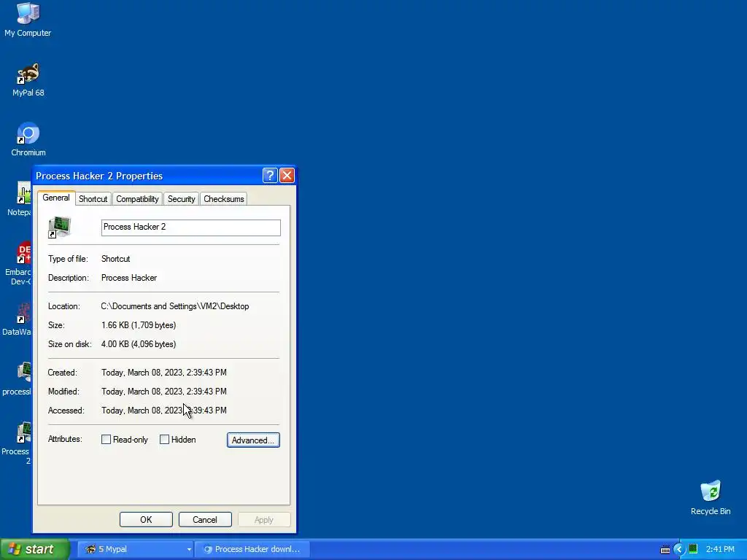Click the taskbar clock 2:41 PM
Screen dimensions: 747x560
pyautogui.click(x=720, y=549)
